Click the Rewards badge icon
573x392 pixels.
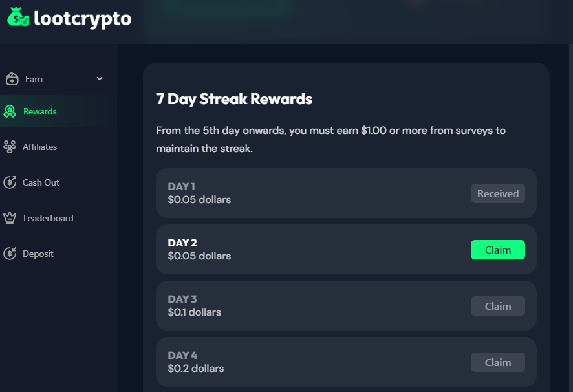(x=10, y=112)
